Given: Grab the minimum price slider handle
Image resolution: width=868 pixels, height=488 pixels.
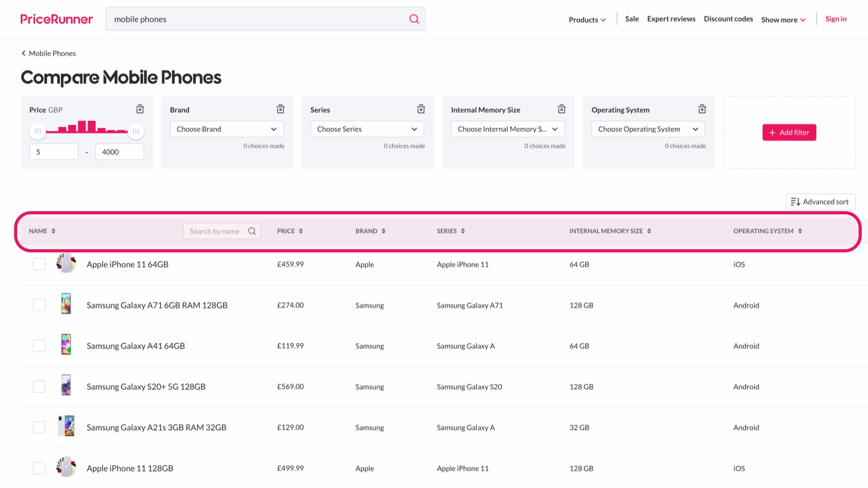Looking at the screenshot, I should click(38, 131).
